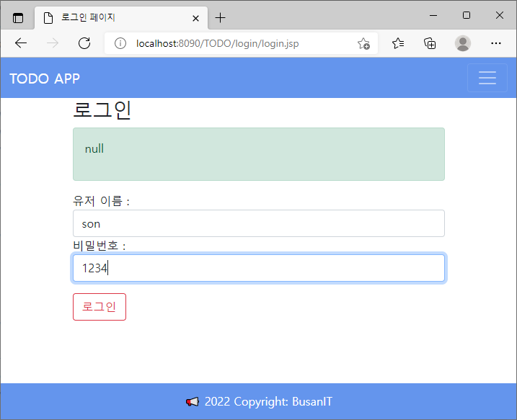The height and width of the screenshot is (420, 517).
Task: Open the TODO APP brand link
Action: (x=45, y=79)
